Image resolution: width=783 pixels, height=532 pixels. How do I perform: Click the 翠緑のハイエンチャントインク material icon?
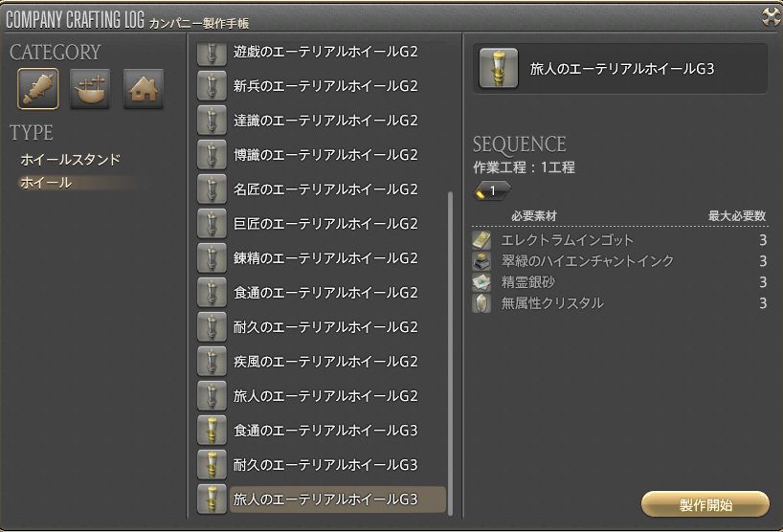click(x=482, y=261)
